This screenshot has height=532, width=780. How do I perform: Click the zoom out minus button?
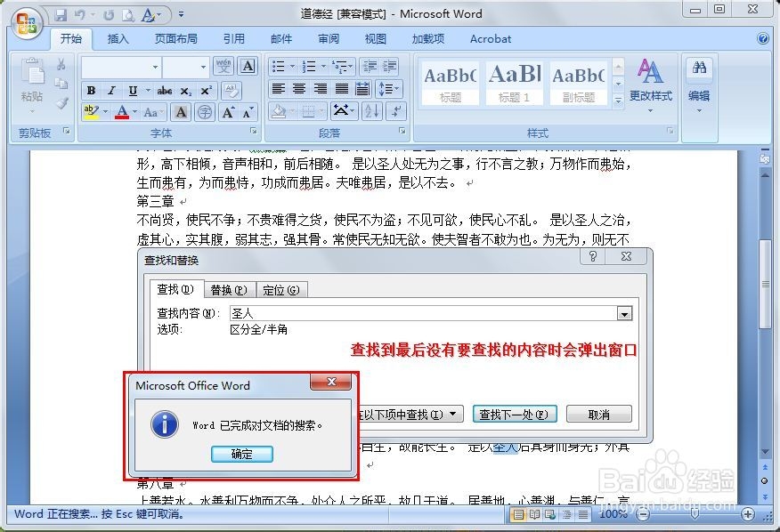[x=643, y=514]
